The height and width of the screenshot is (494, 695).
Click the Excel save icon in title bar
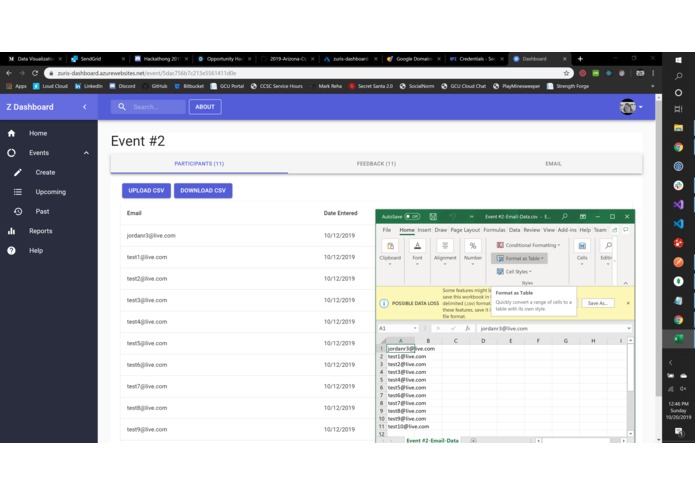pos(433,217)
